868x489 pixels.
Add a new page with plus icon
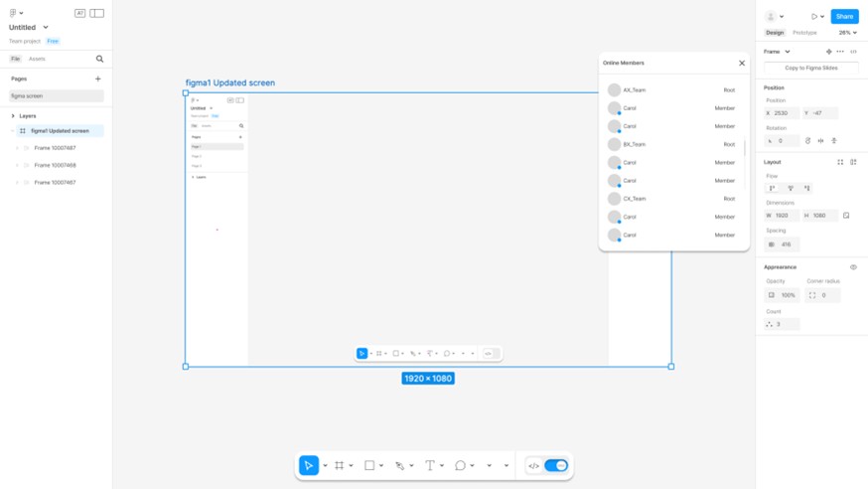98,79
